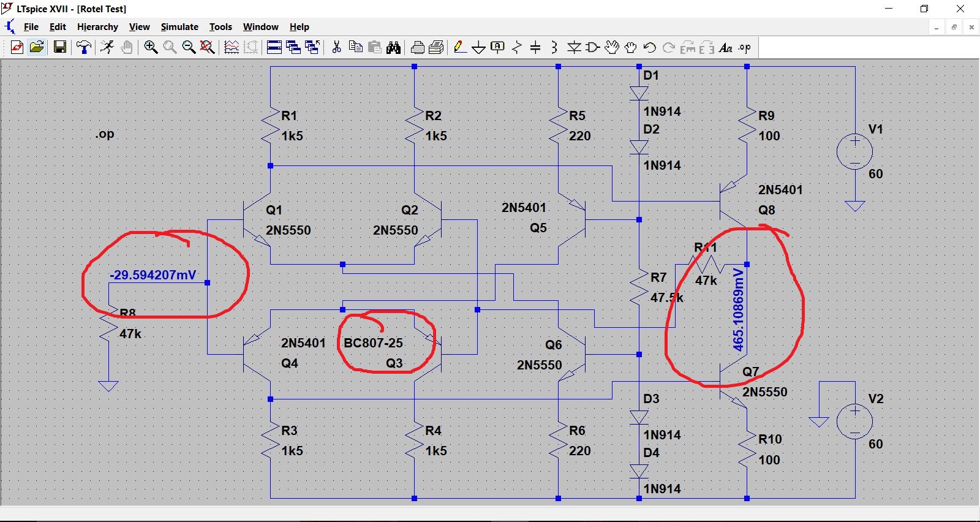
Task: Open Find with the binoculars icon
Action: [x=393, y=47]
